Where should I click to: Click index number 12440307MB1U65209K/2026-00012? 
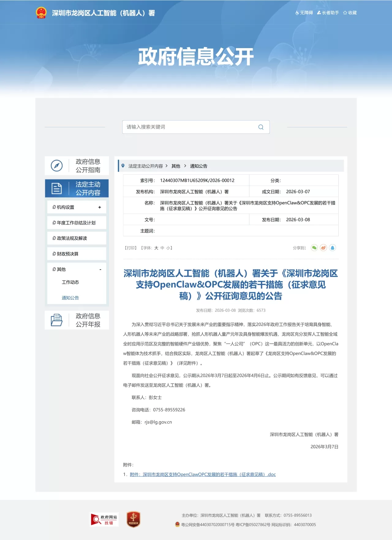[x=197, y=181]
